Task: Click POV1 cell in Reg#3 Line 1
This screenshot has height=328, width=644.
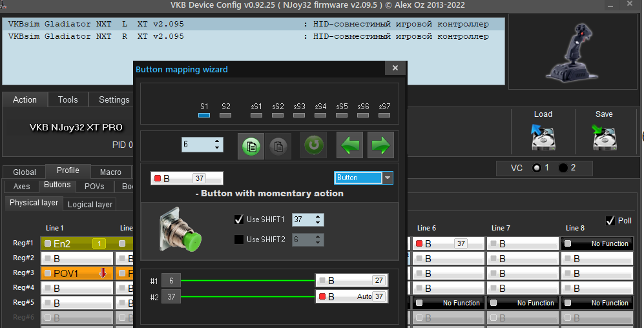Action: coord(77,273)
